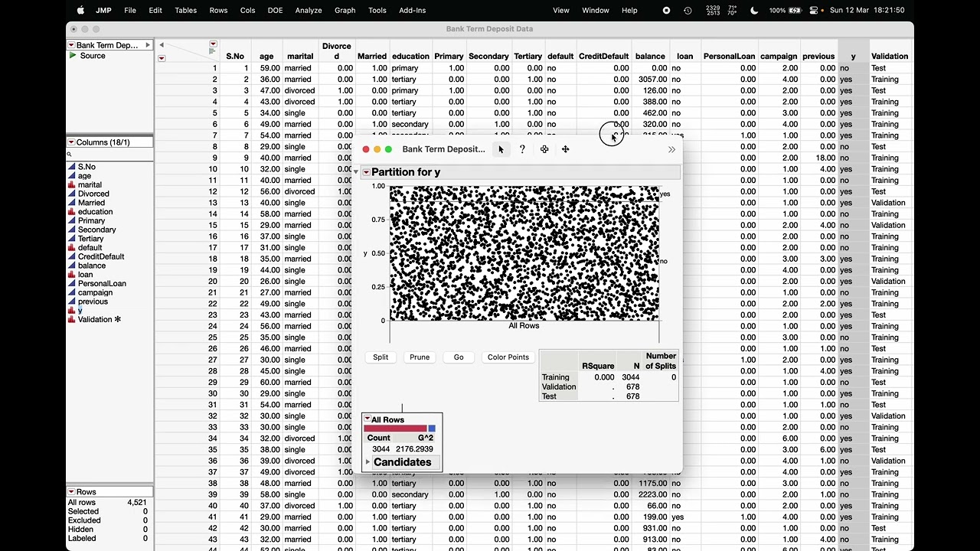Click the balance continuous type icon

72,266
